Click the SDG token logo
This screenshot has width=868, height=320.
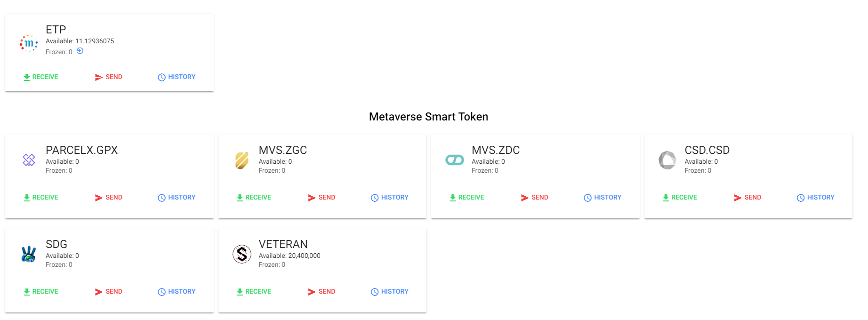click(29, 254)
